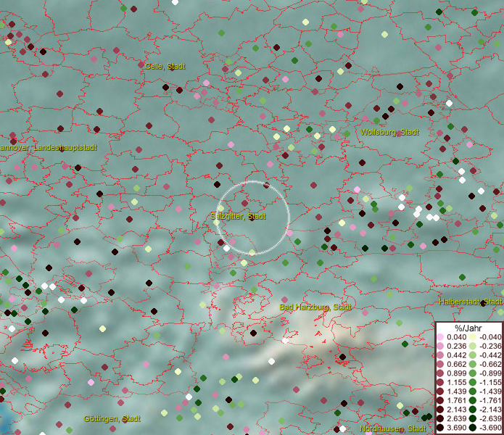Click legend value -0.899

pyautogui.click(x=490, y=373)
